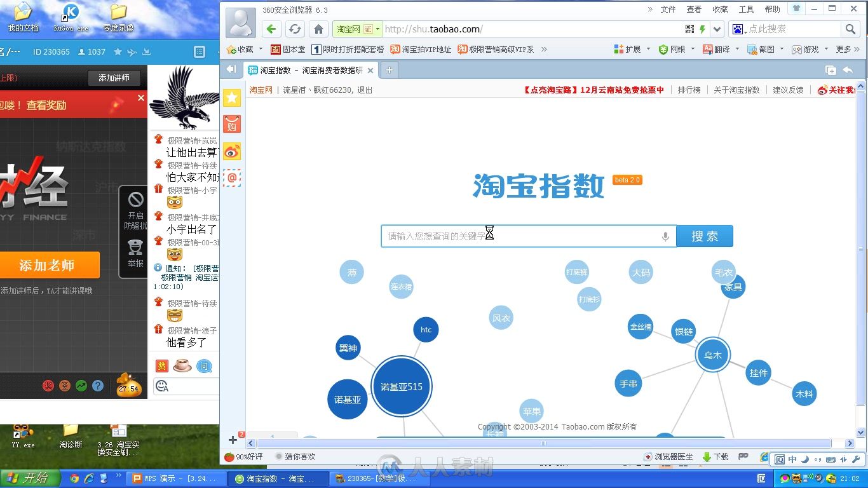Open the mail @ icon in the sidebar

[233, 178]
